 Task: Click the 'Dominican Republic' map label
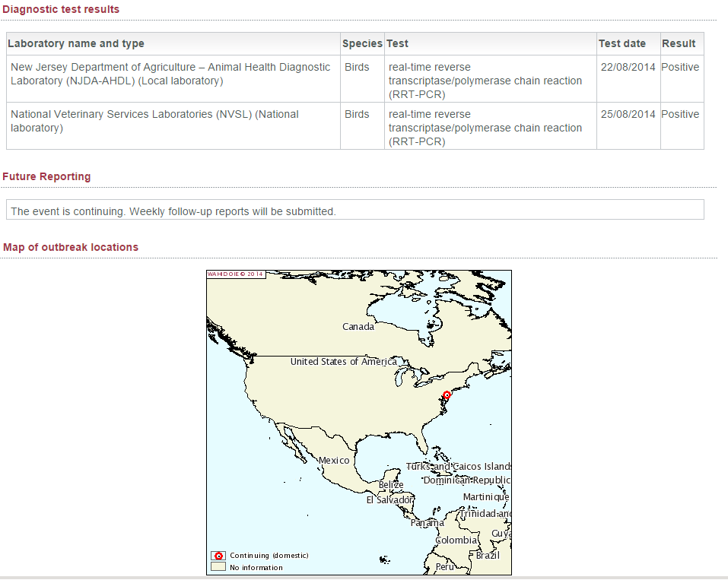pyautogui.click(x=467, y=480)
